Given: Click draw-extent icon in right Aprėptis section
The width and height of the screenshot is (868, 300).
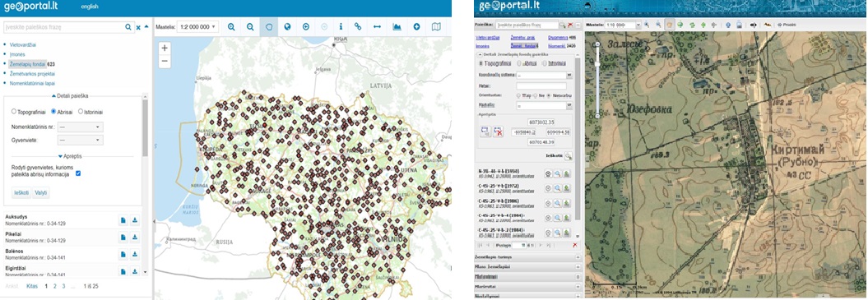Looking at the screenshot, I should pos(485,132).
